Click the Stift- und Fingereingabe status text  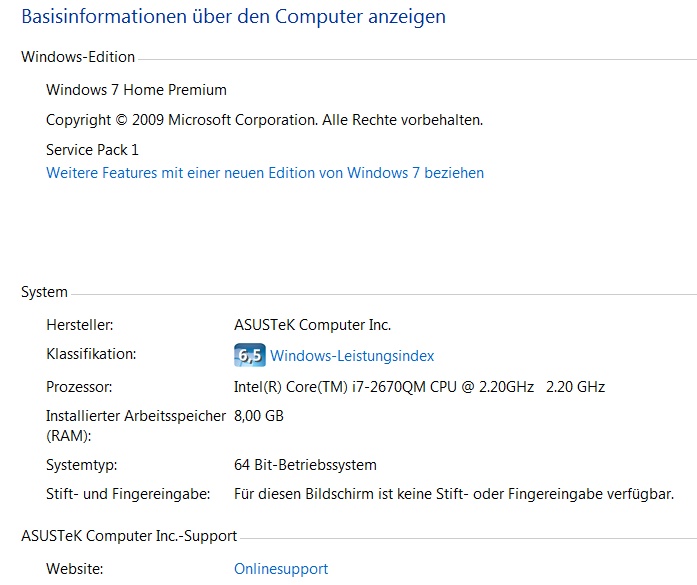point(454,494)
